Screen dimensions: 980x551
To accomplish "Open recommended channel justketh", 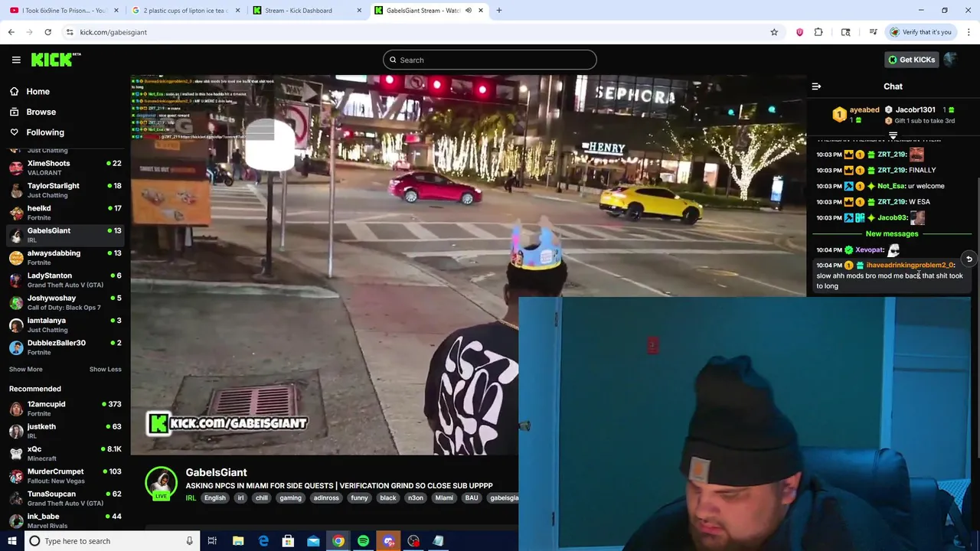I will 65,431.
